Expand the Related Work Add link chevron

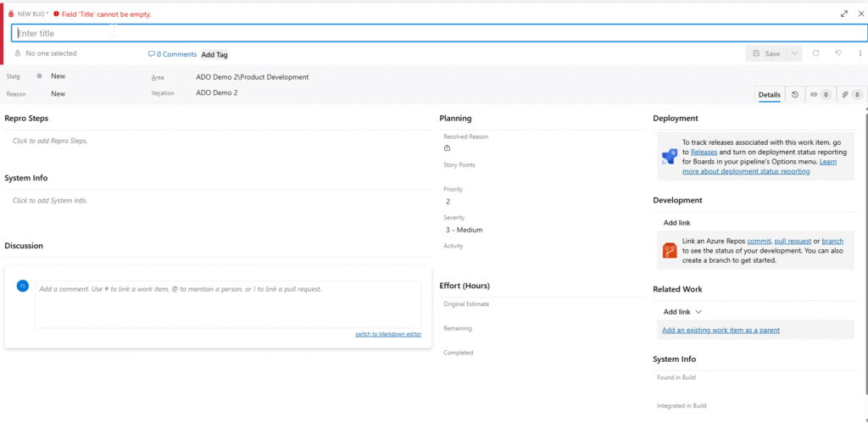(x=698, y=312)
